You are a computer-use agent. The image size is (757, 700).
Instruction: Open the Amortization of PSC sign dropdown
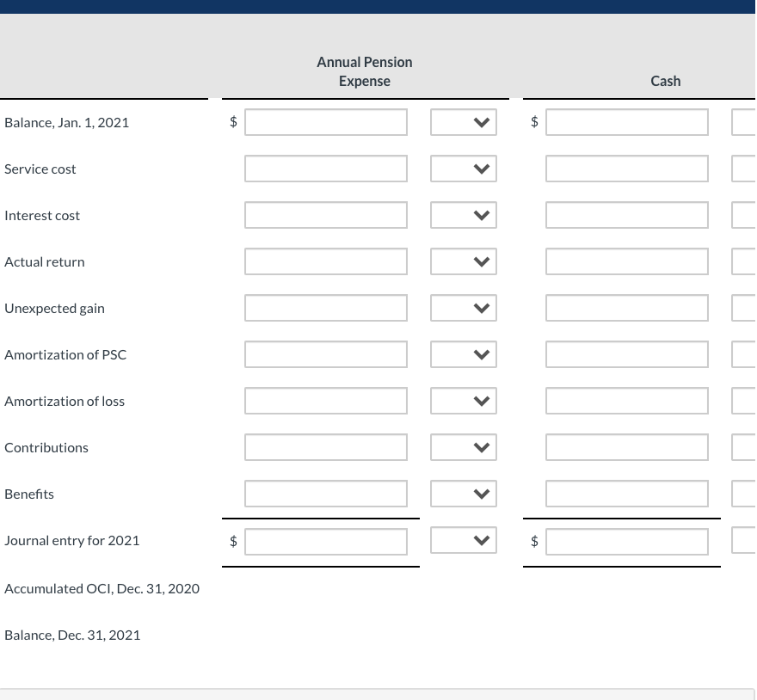[464, 353]
